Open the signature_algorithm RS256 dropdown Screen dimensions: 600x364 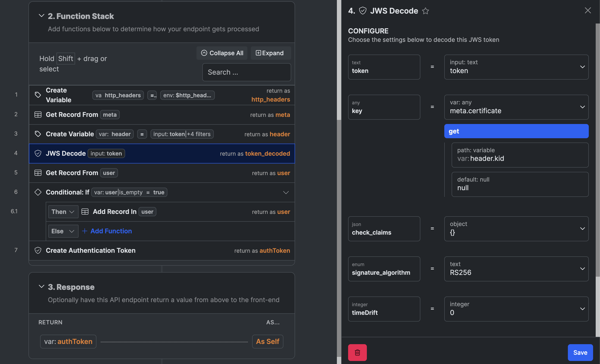pos(516,269)
